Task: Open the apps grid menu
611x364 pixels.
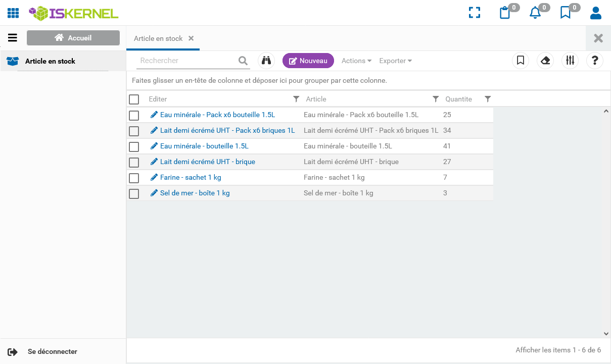Action: pyautogui.click(x=13, y=13)
